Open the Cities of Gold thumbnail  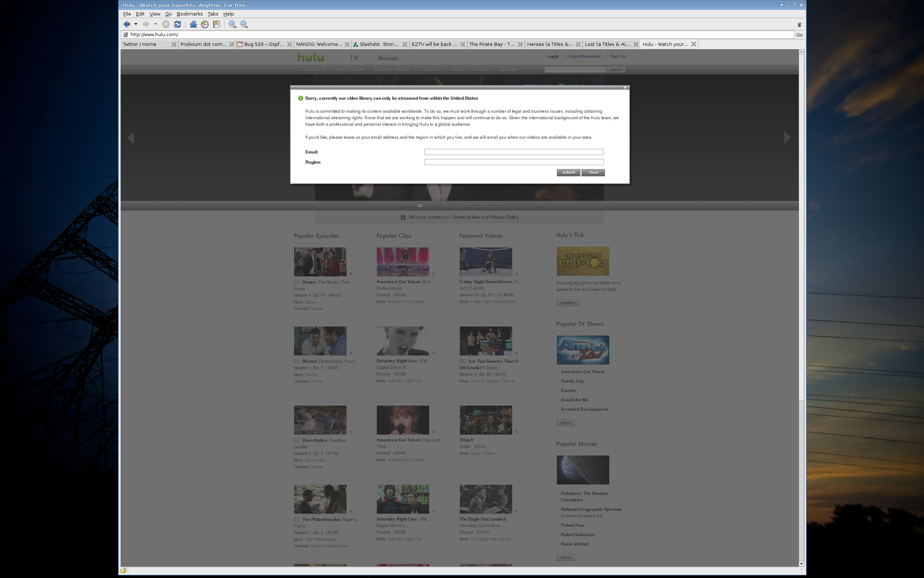[x=583, y=261]
